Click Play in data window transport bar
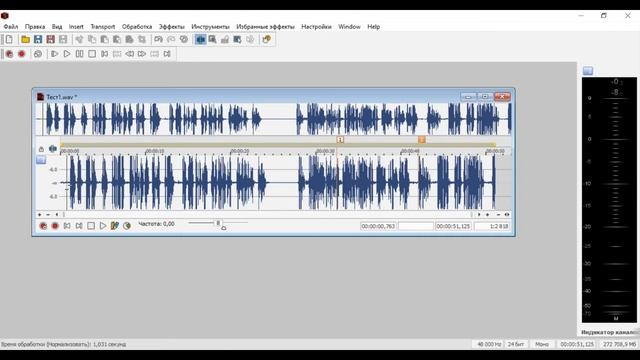This screenshot has height=360, width=640. tap(103, 226)
